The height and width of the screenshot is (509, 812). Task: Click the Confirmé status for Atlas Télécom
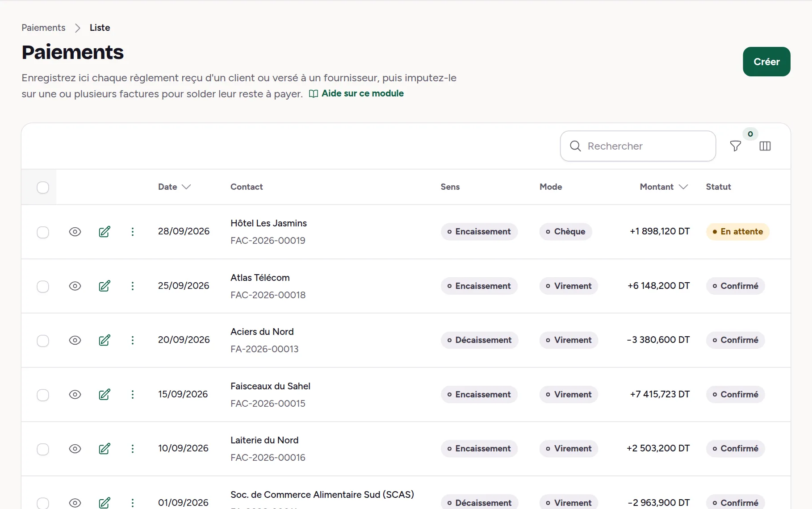(x=735, y=286)
